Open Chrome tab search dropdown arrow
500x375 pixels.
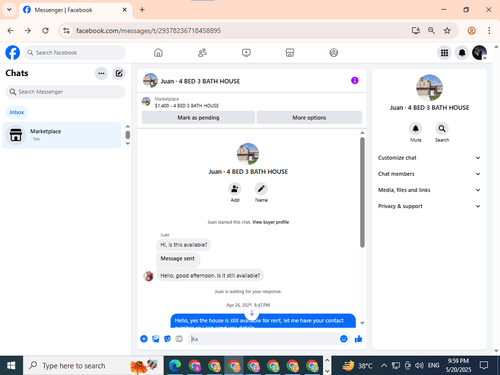[9, 10]
